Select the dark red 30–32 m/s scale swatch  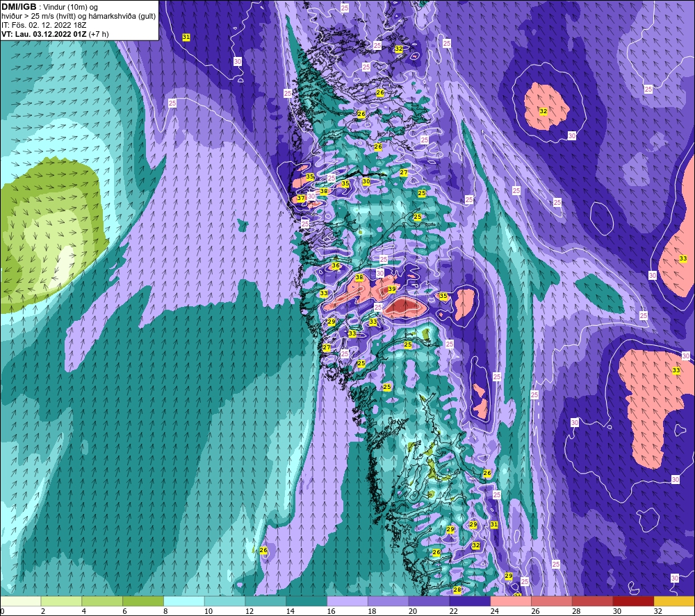pos(633,601)
